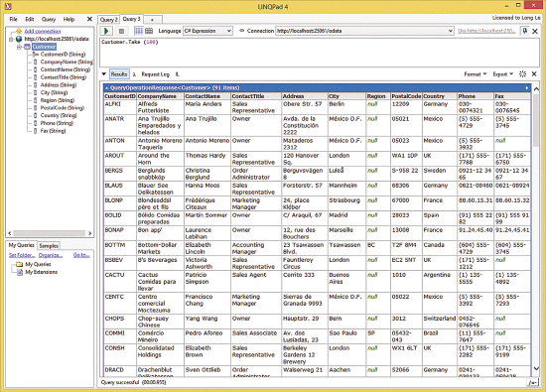Click the My Queries folder icon

point(20,264)
